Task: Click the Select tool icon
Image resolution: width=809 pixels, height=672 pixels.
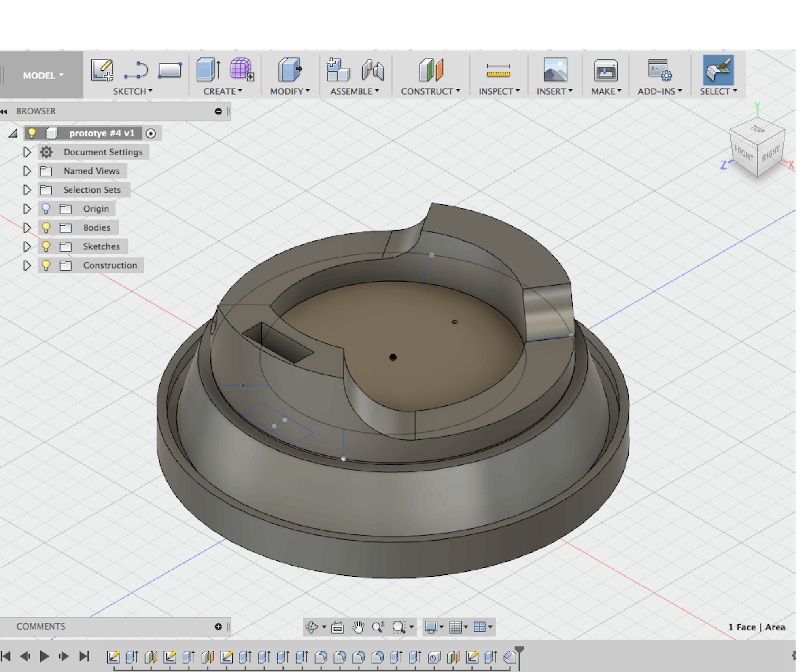Action: pos(718,70)
